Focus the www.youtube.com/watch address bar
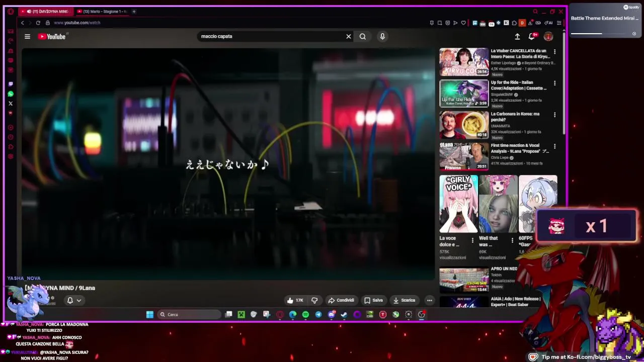The height and width of the screenshot is (362, 644). 77,23
